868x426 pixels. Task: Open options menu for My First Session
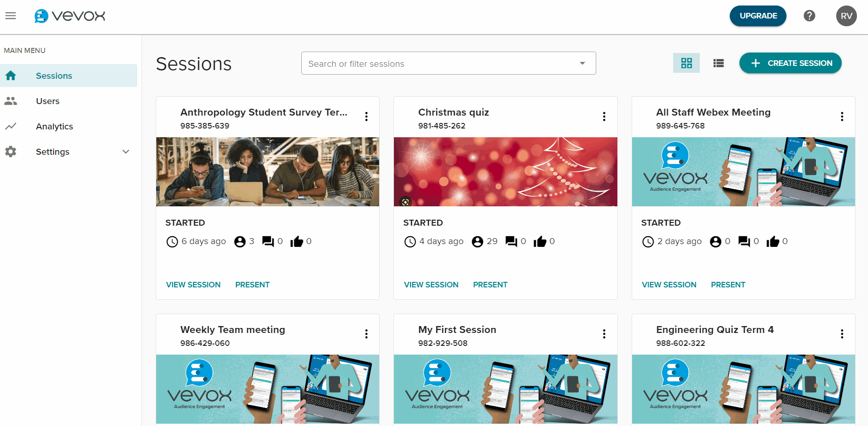click(604, 334)
